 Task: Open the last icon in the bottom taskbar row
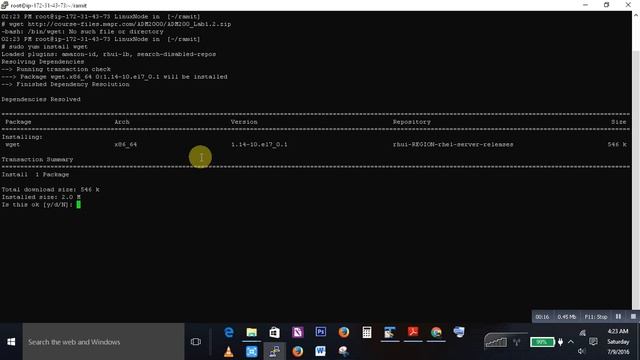343,351
